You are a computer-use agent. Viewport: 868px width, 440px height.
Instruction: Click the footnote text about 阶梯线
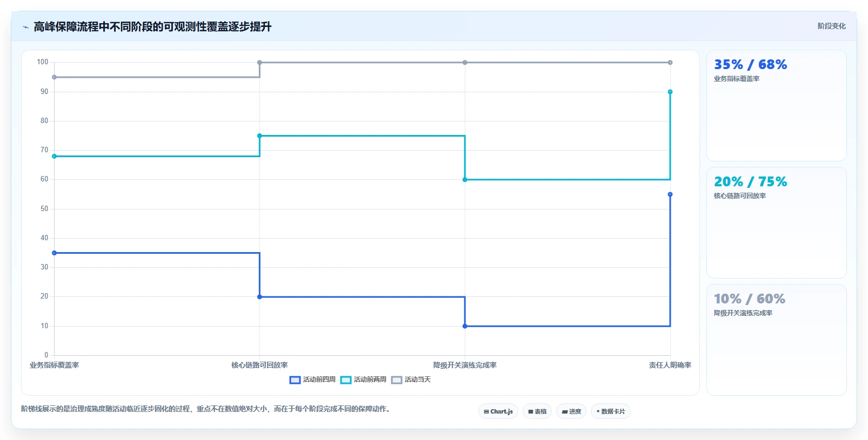205,409
